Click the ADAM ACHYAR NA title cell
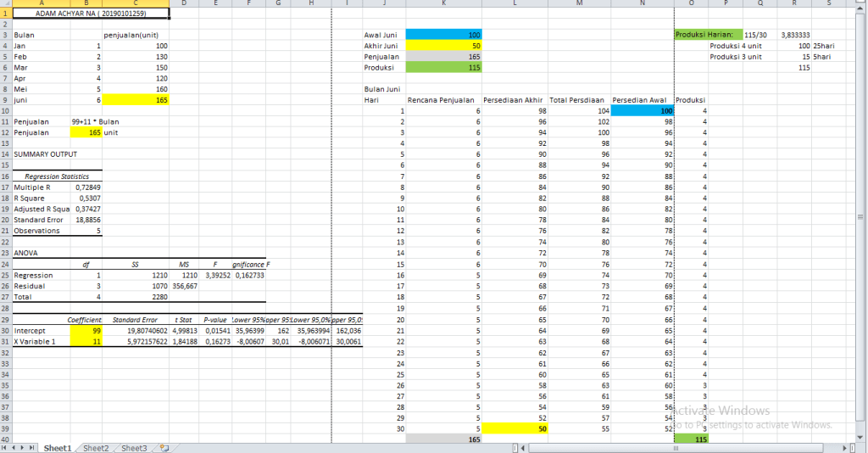The image size is (868, 453). click(x=91, y=14)
